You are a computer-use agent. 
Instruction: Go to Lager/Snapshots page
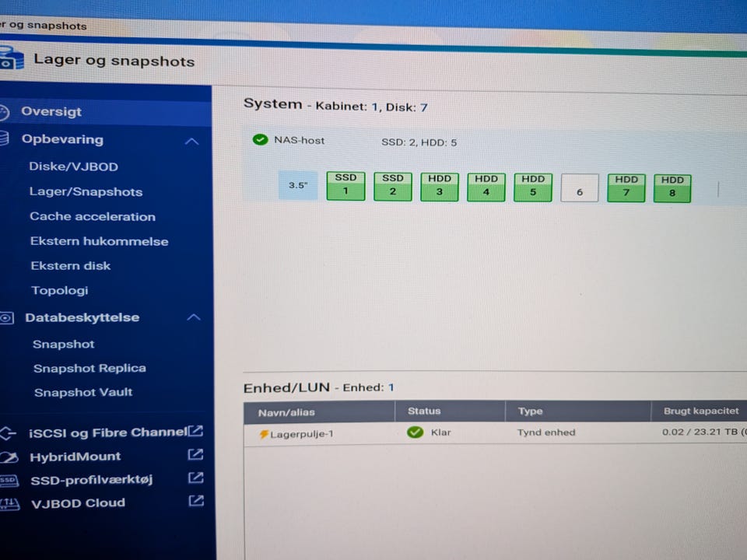click(x=86, y=192)
